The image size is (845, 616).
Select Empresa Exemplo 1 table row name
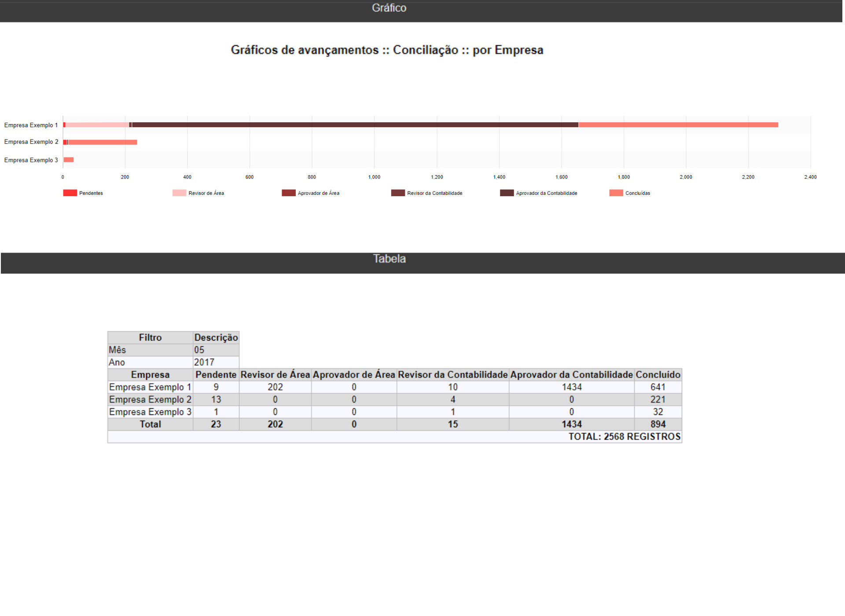click(151, 387)
